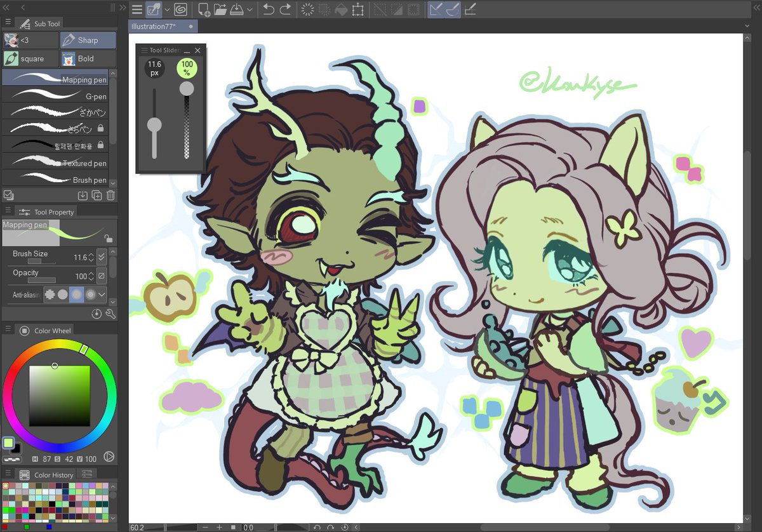Select the Bold sub tool group tab
762x532 pixels.
click(88, 58)
